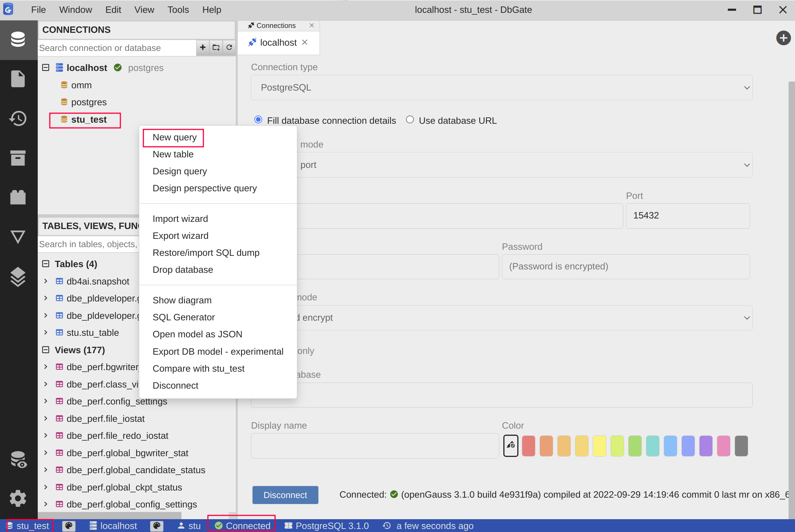Open the files sidebar icon

[18, 79]
